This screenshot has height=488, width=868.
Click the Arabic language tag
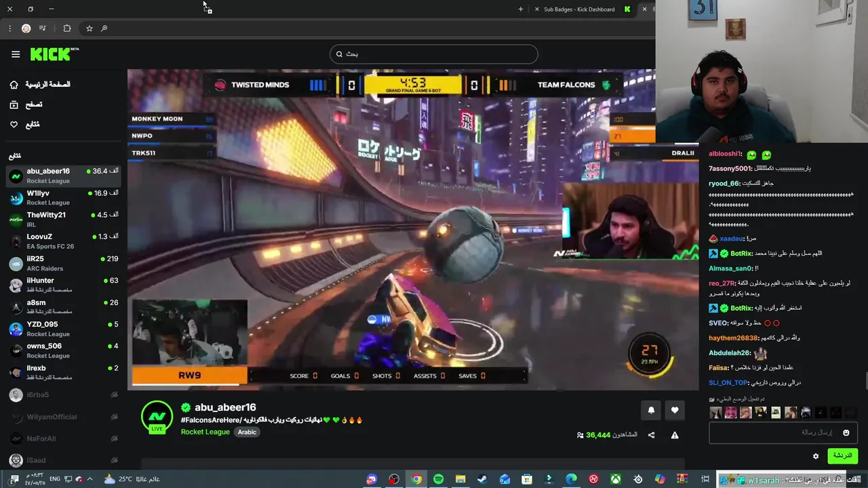[247, 432]
